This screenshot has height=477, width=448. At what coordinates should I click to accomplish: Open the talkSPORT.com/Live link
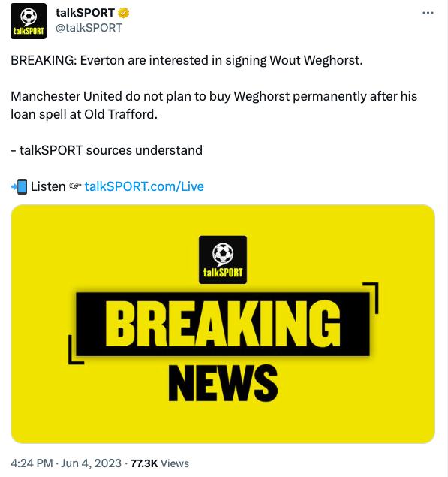144,186
